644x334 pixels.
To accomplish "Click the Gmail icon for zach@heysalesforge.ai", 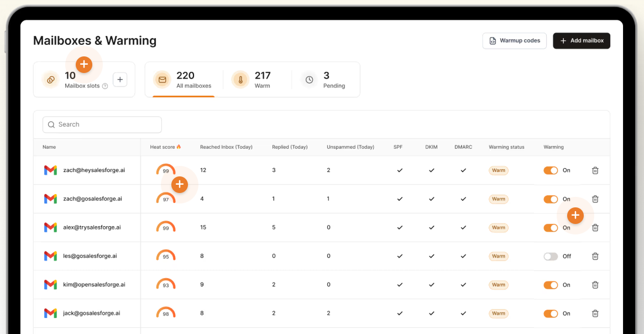I will pyautogui.click(x=50, y=170).
